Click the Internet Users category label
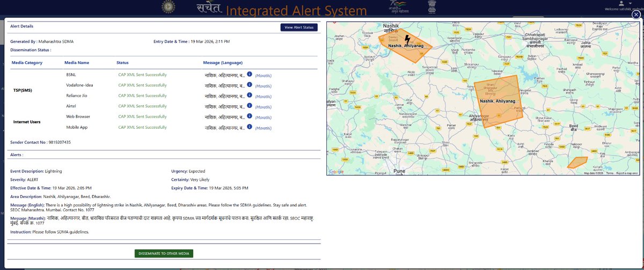Viewport: 644px width, 270px height. [28, 122]
